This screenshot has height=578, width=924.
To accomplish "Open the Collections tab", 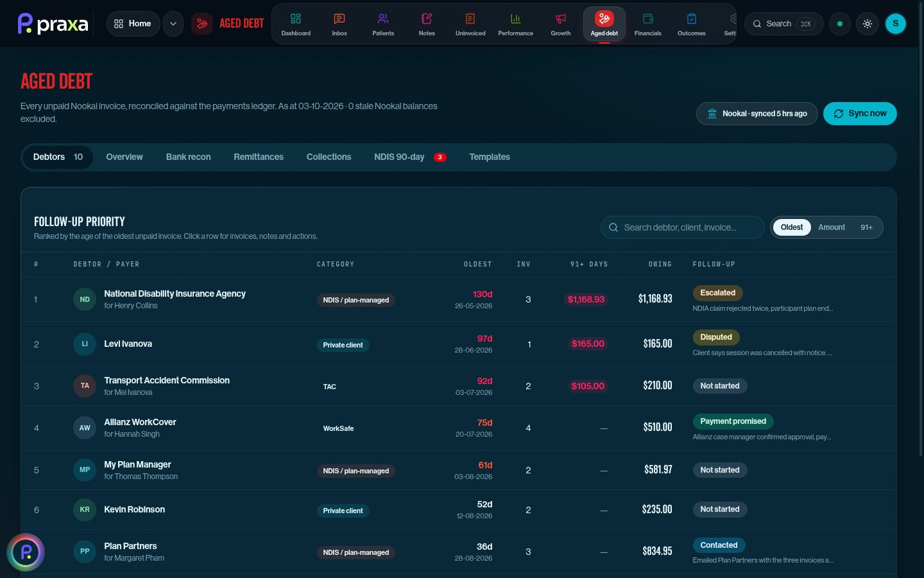I will [x=329, y=157].
